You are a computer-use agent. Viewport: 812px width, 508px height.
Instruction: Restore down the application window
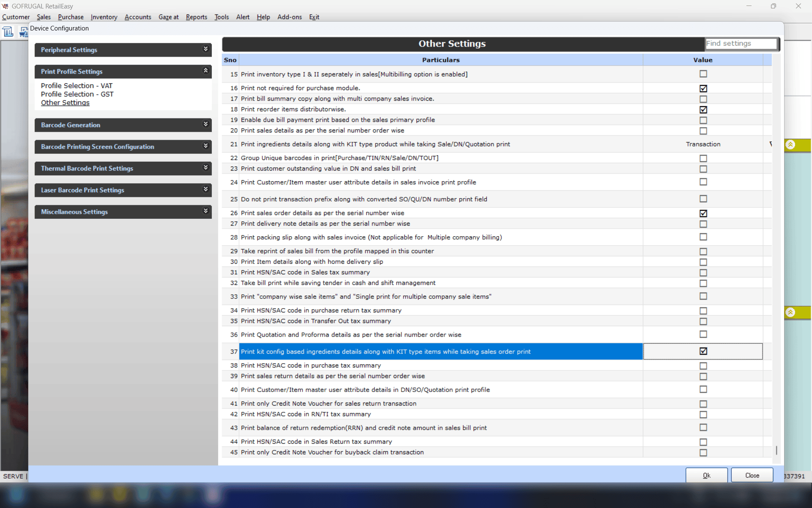click(x=773, y=6)
